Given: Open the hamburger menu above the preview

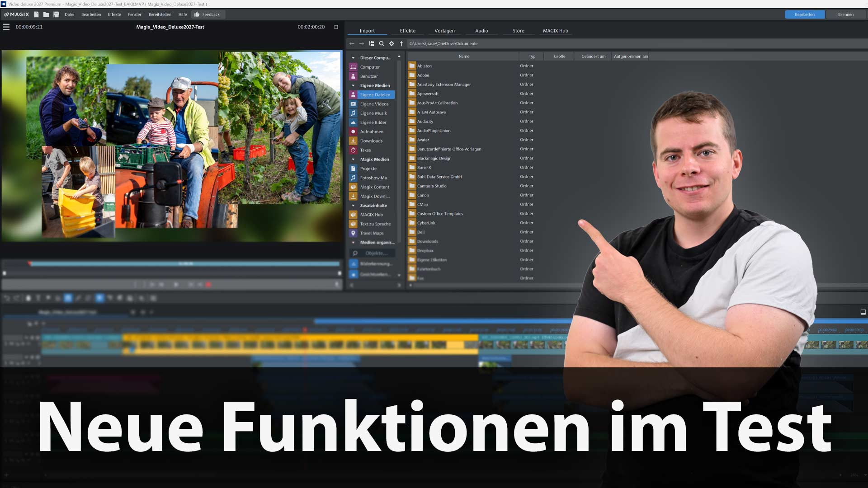Looking at the screenshot, I should click(6, 27).
